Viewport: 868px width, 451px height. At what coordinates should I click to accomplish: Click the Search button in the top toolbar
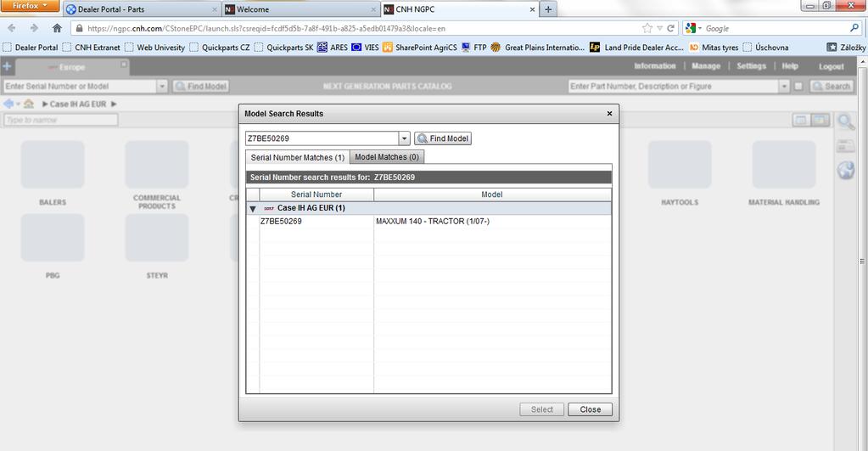[x=832, y=87]
